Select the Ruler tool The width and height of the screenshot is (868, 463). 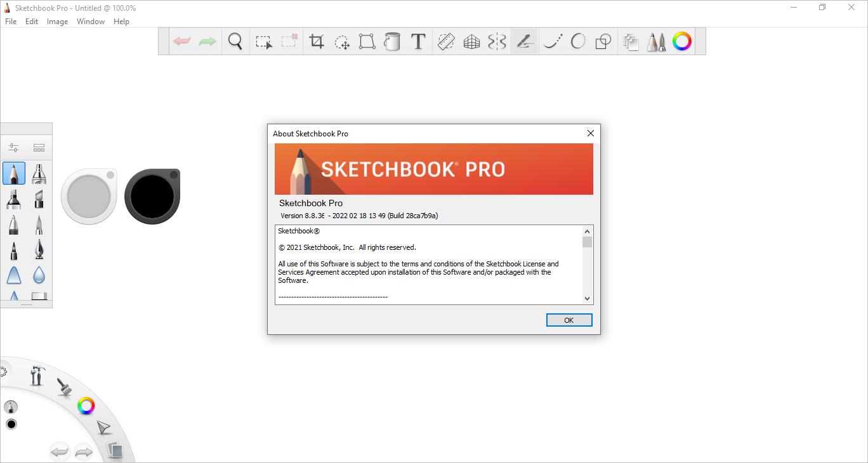tap(446, 41)
